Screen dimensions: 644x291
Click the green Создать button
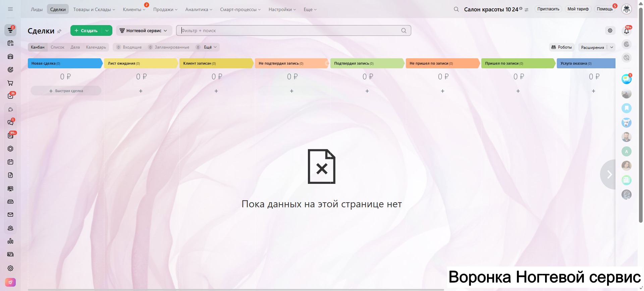click(x=86, y=30)
